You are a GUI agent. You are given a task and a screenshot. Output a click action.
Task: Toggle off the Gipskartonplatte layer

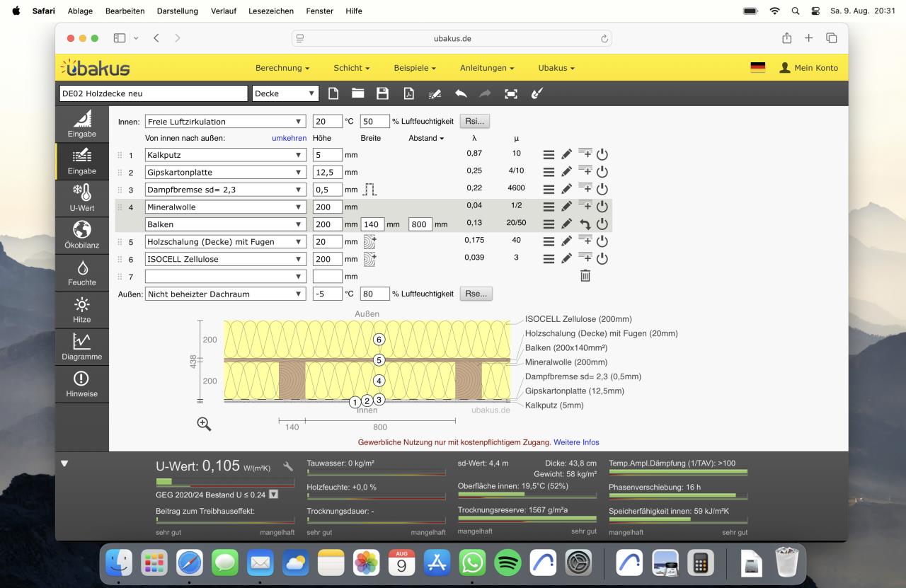pyautogui.click(x=602, y=172)
